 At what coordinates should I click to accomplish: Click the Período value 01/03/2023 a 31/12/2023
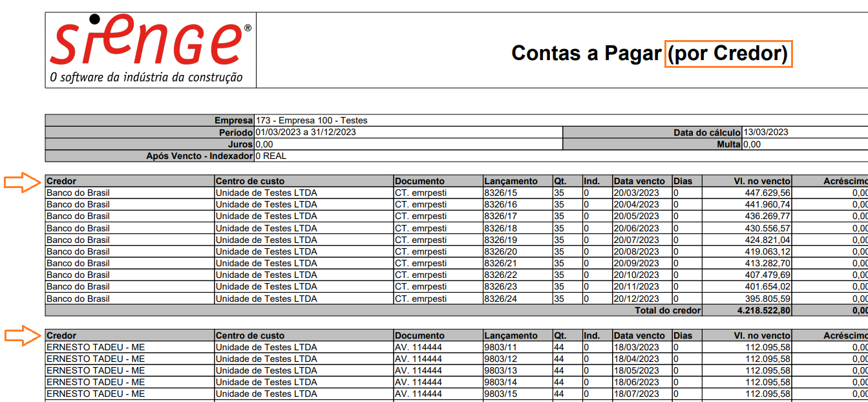306,132
